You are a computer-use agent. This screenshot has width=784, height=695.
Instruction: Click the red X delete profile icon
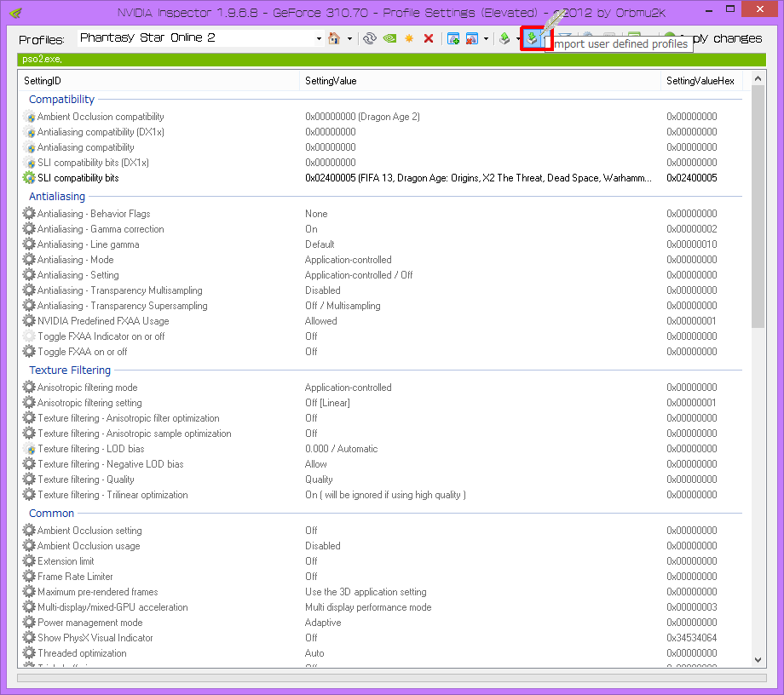tap(429, 38)
